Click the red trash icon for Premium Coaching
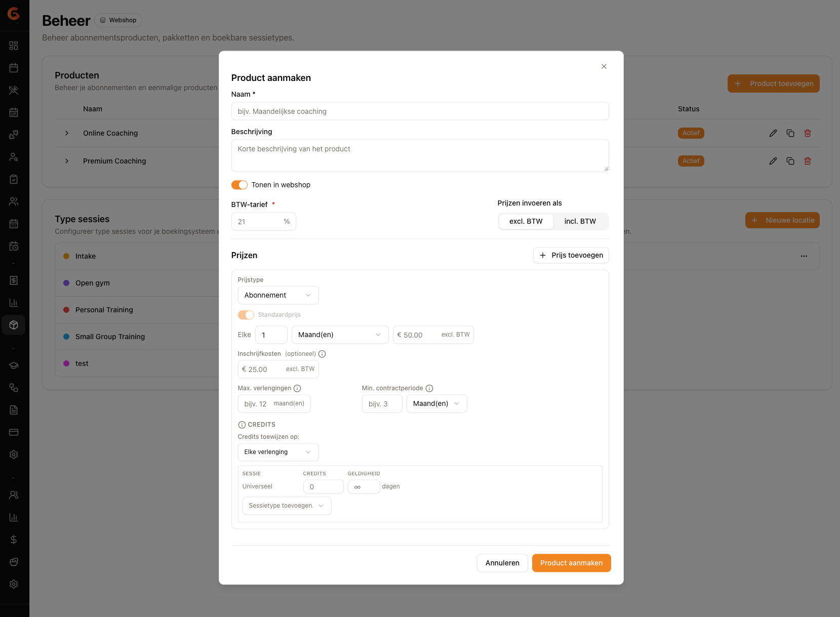 pos(808,161)
